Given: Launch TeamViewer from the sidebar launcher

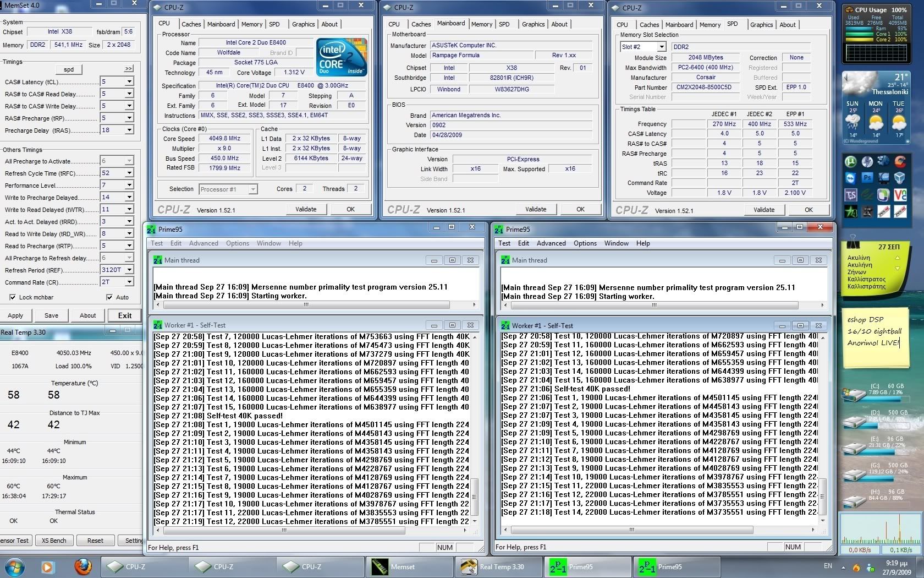Looking at the screenshot, I should coord(851,178).
